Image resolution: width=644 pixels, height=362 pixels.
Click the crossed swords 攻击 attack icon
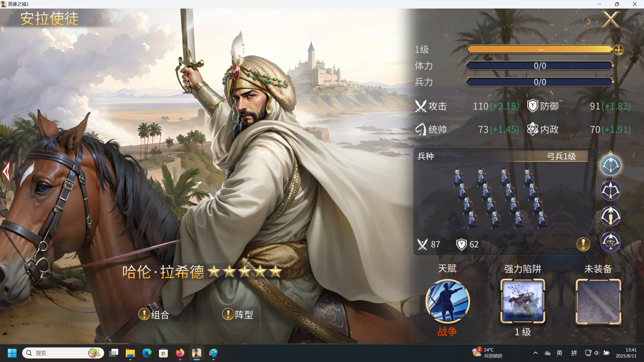click(x=421, y=106)
